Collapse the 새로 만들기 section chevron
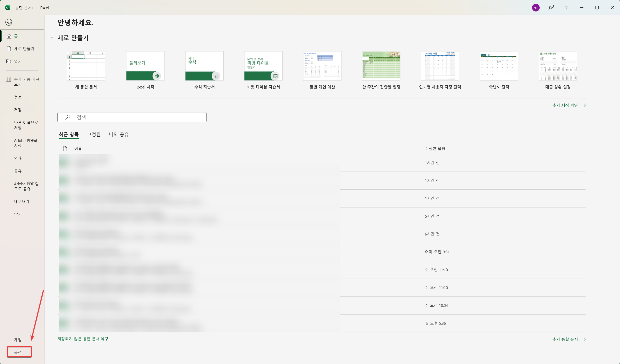Image resolution: width=620 pixels, height=364 pixels. click(x=52, y=38)
